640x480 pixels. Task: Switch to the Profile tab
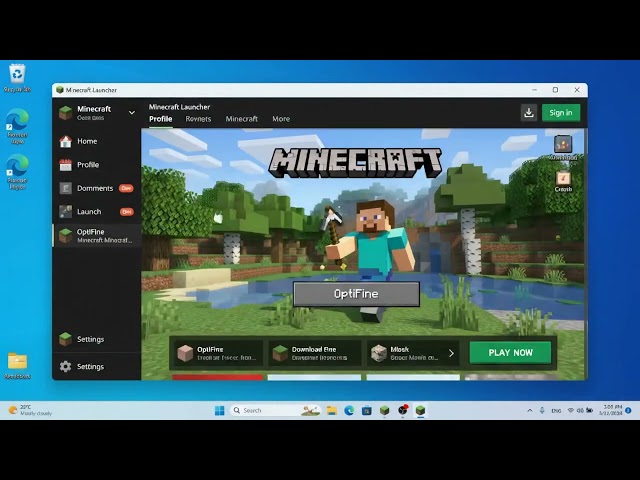point(160,119)
